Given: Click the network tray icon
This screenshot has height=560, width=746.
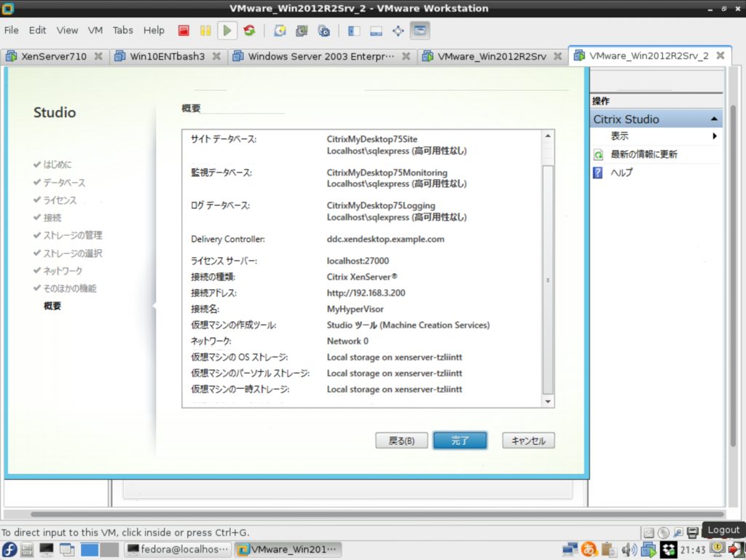Looking at the screenshot, I should [570, 550].
